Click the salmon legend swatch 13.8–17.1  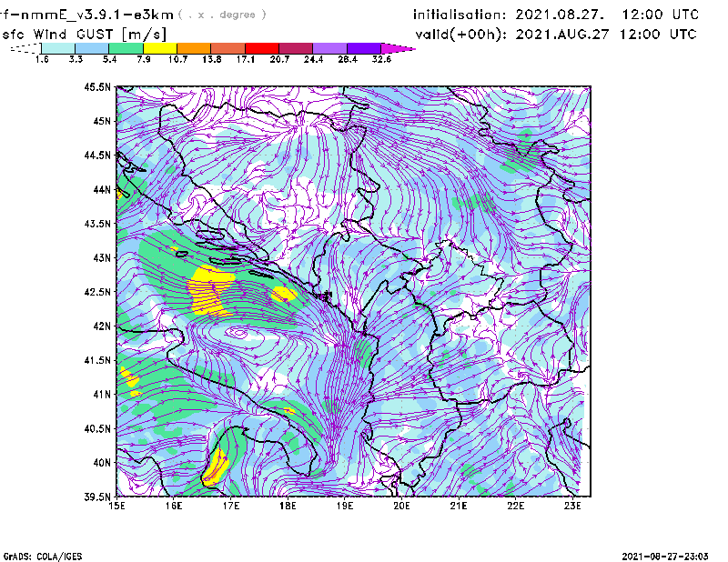pos(228,48)
